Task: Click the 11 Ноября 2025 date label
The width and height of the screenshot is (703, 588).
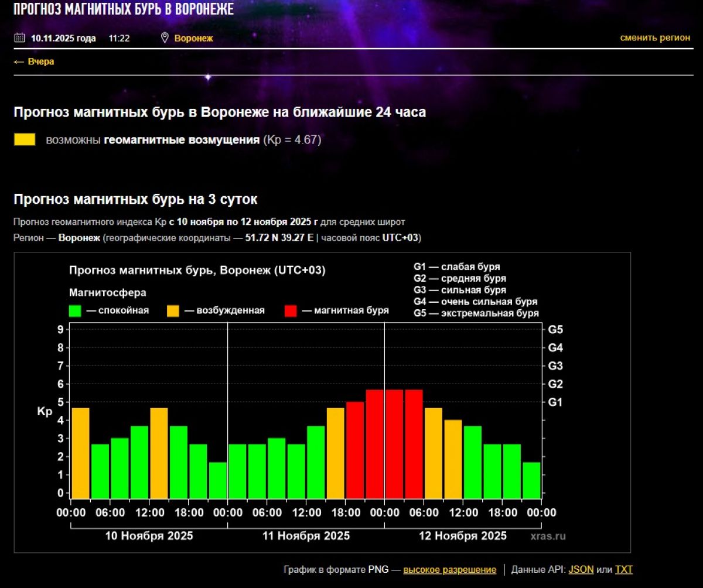Action: coord(306,536)
